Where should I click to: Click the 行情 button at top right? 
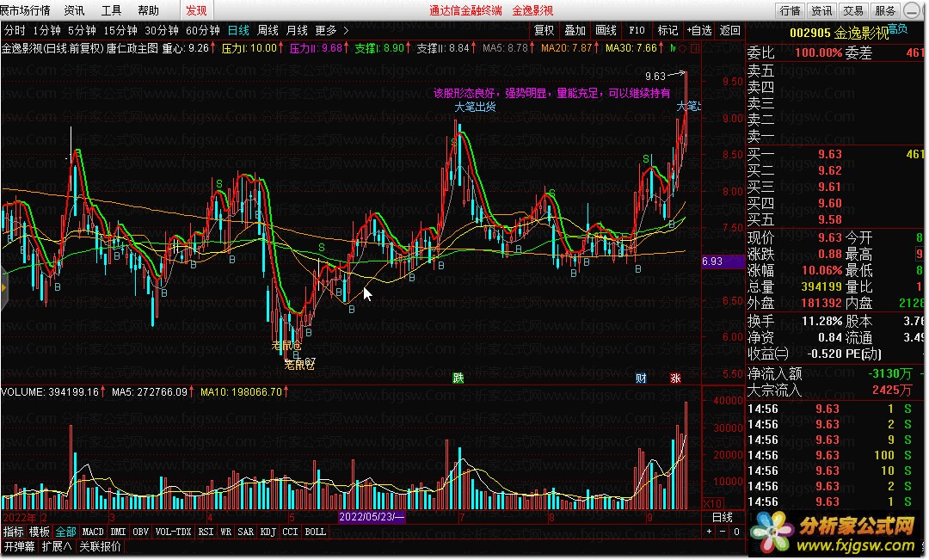tap(791, 10)
